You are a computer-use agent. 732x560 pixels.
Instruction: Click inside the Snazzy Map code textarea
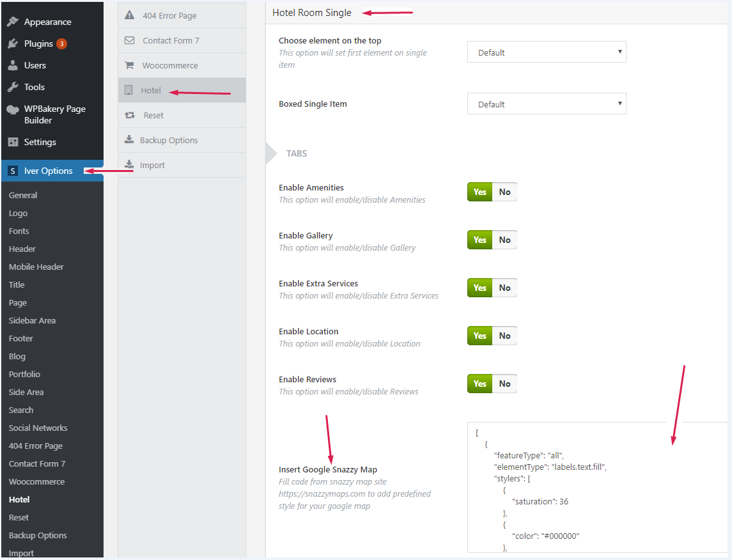tap(597, 488)
